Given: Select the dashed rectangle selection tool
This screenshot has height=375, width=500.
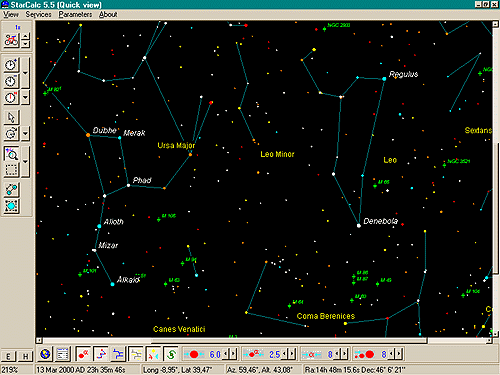Looking at the screenshot, I should 11,170.
